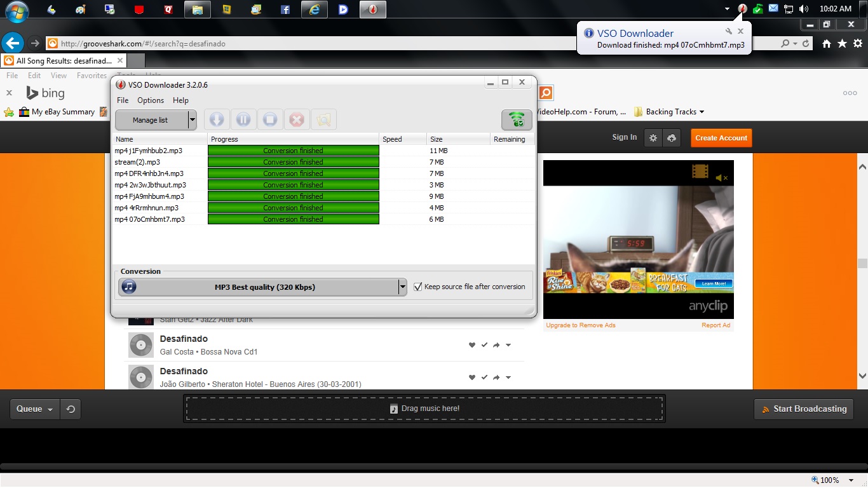Select the row mp4 j1Fymhbub2.mp3
This screenshot has width=868, height=488.
pos(324,151)
